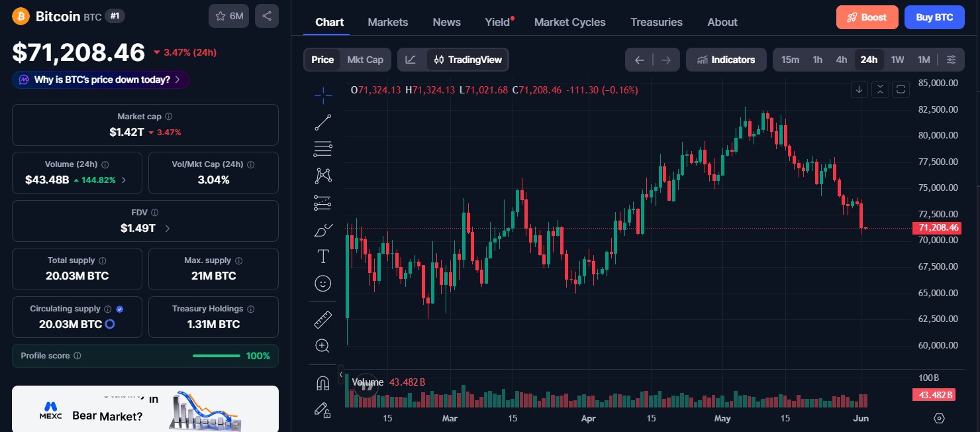The height and width of the screenshot is (432, 980).
Task: Open the Market Cycles tab
Action: point(569,22)
